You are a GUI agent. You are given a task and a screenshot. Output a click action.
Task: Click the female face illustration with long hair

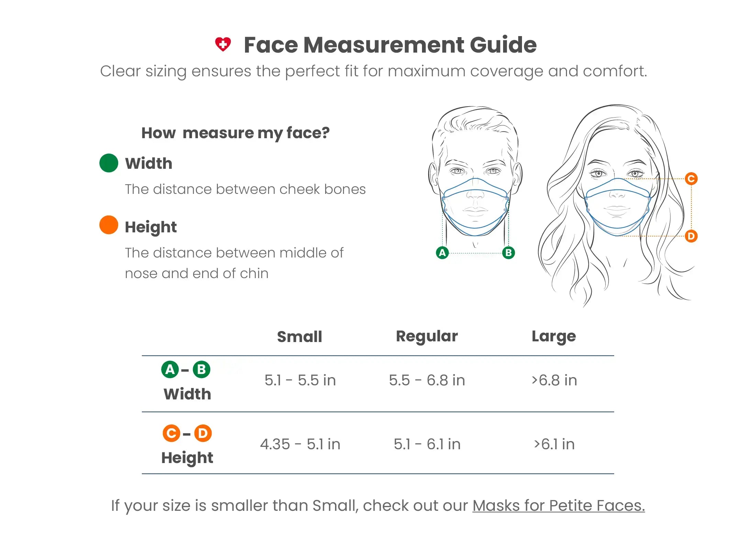coord(617,206)
